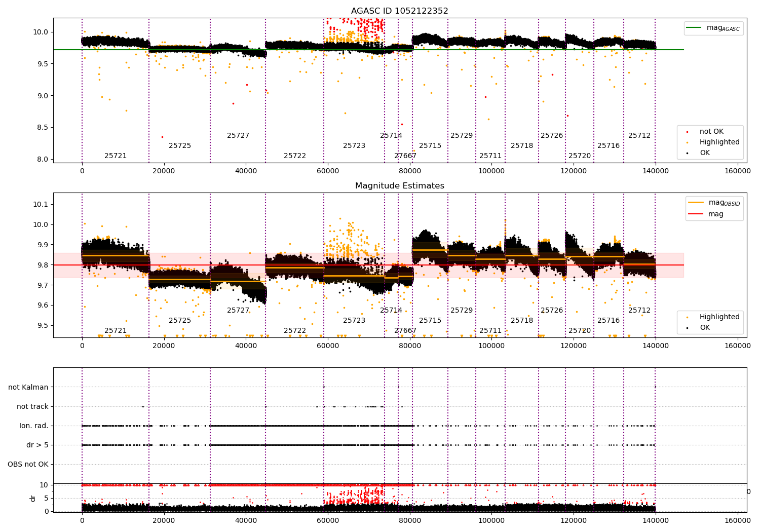Click the 9.8 y-axis tick label
The height and width of the screenshot is (532, 760).
coord(43,265)
